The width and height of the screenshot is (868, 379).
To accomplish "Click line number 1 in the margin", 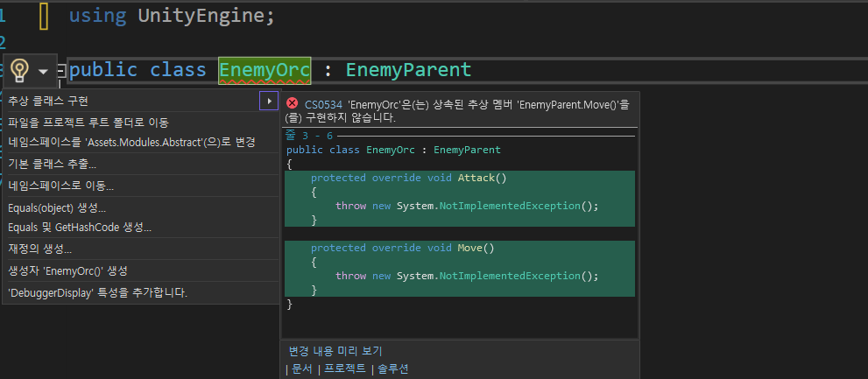I will click(x=3, y=16).
